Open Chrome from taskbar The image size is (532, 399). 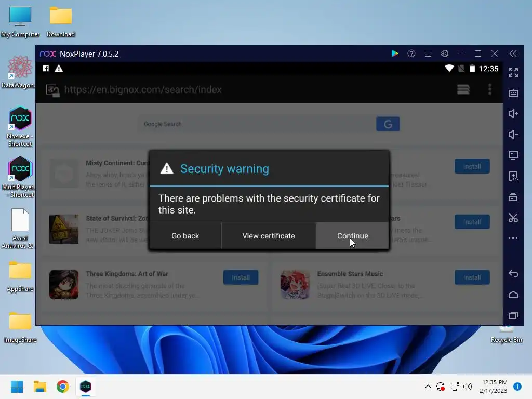click(62, 387)
